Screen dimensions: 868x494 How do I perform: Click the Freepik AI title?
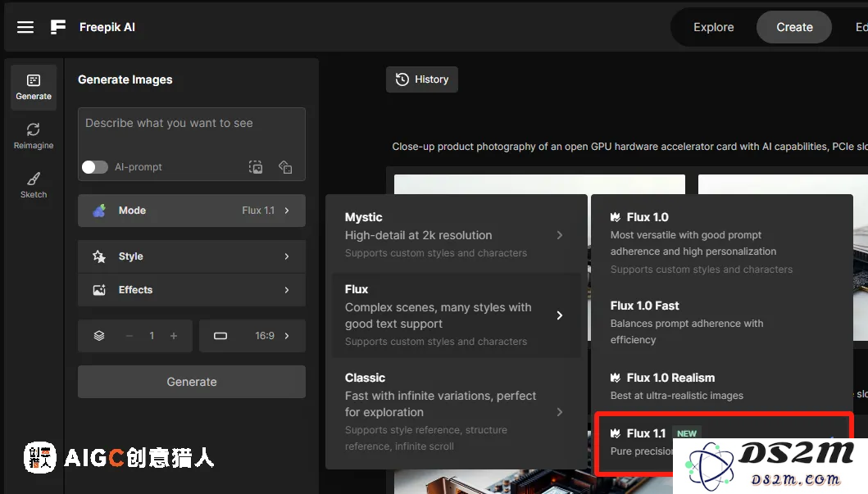(x=107, y=27)
